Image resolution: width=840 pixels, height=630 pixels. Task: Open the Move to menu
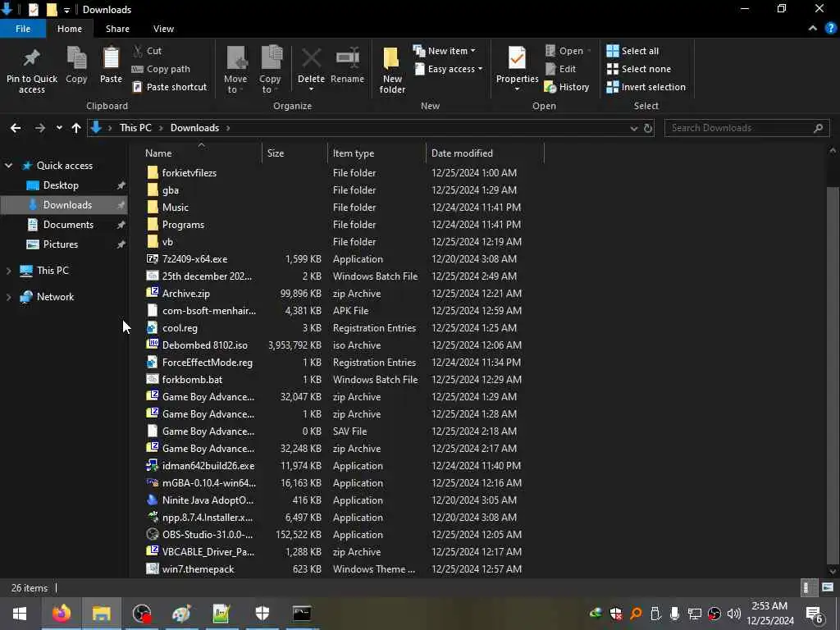(235, 70)
